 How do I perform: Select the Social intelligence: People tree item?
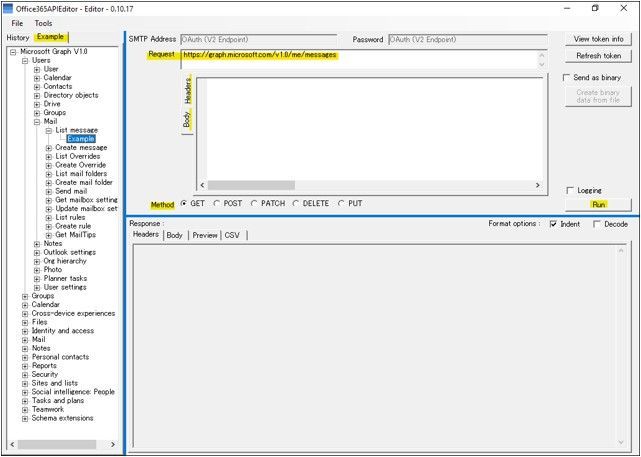point(73,392)
